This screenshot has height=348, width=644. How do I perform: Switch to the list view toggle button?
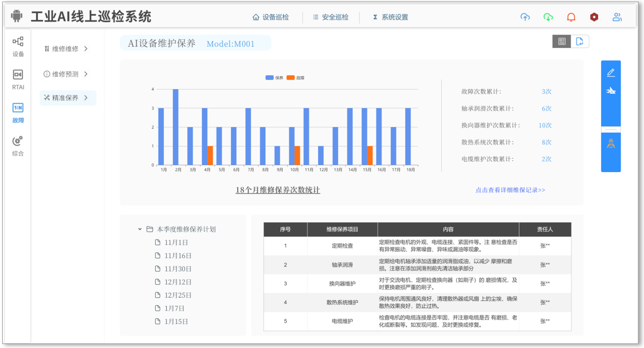point(562,42)
